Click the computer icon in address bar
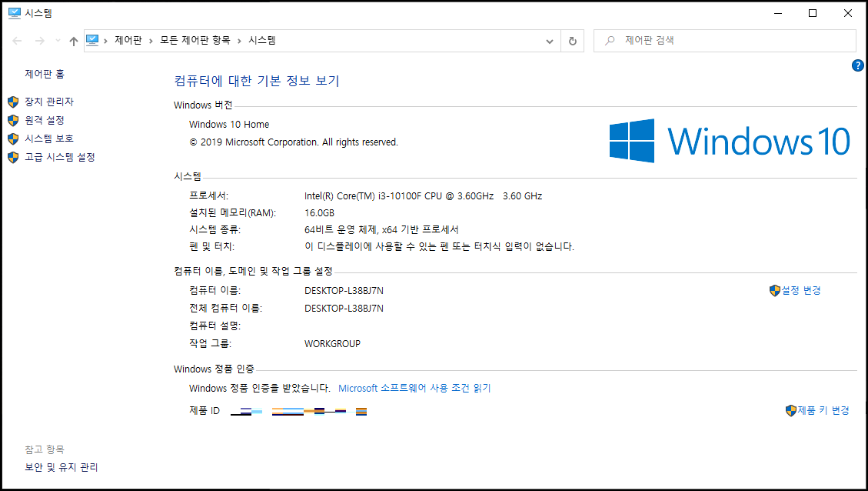The image size is (868, 491). click(x=92, y=41)
